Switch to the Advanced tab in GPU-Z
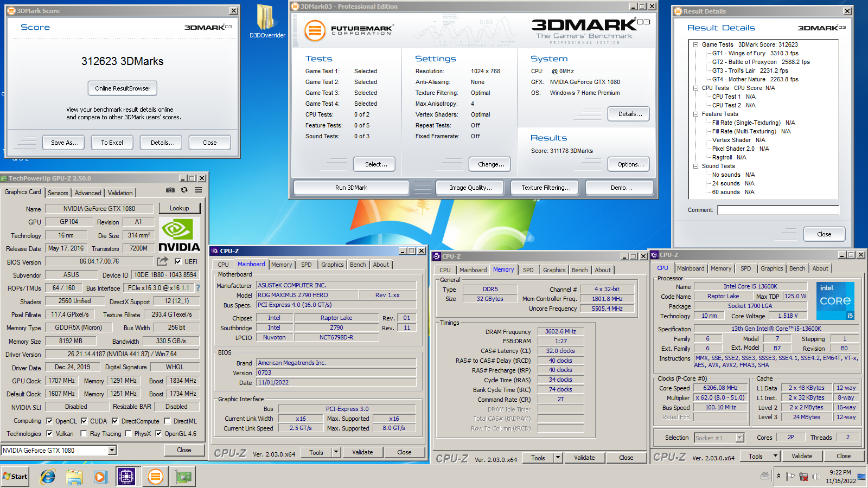The height and width of the screenshot is (488, 868). point(88,193)
